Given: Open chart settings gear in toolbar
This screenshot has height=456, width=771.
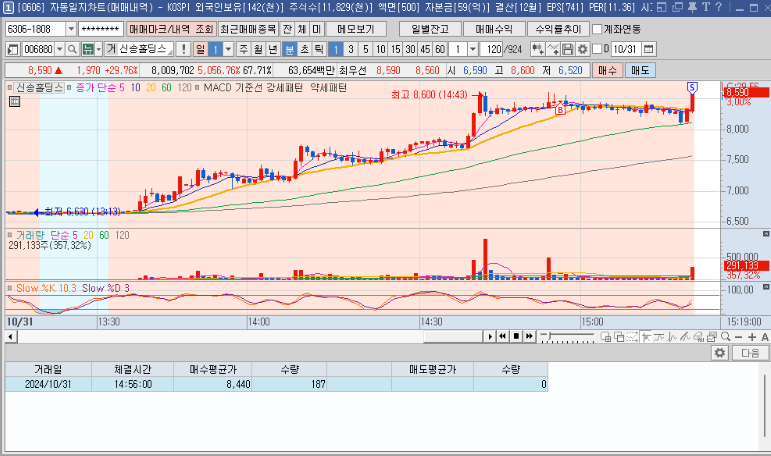Looking at the screenshot, I should pos(582,49).
